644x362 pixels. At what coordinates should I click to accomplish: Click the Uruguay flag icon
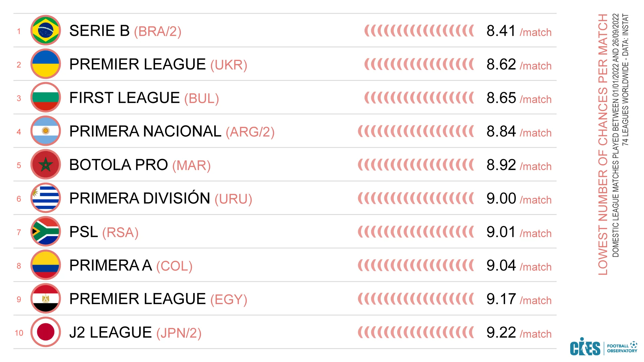pyautogui.click(x=46, y=198)
